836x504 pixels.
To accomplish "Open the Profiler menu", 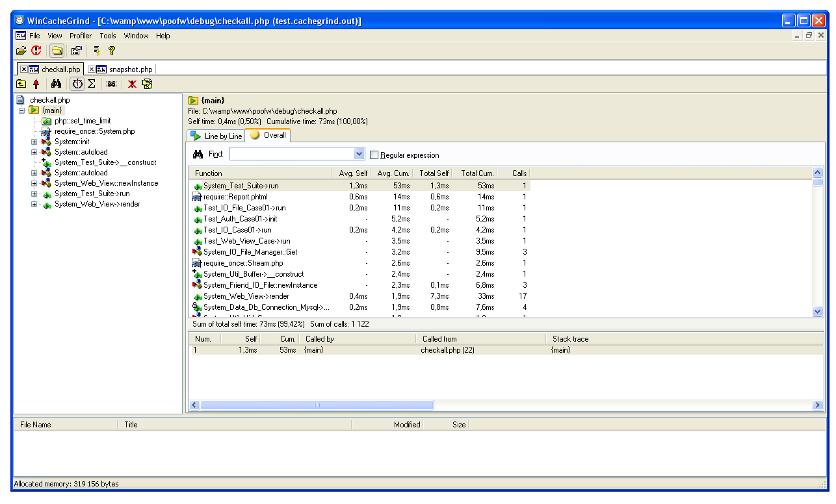I will 81,36.
